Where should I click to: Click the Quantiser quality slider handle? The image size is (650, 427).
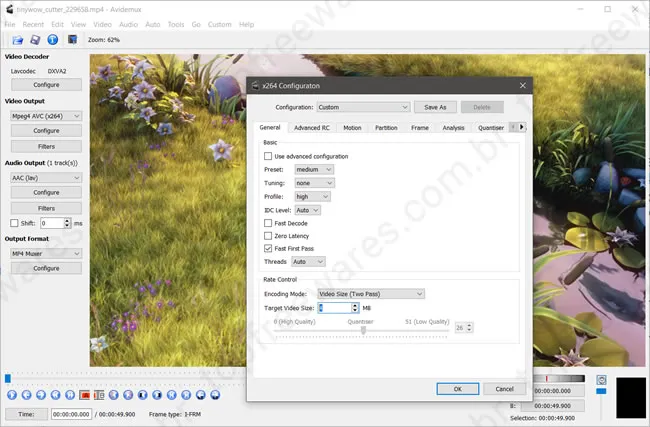[x=364, y=330]
